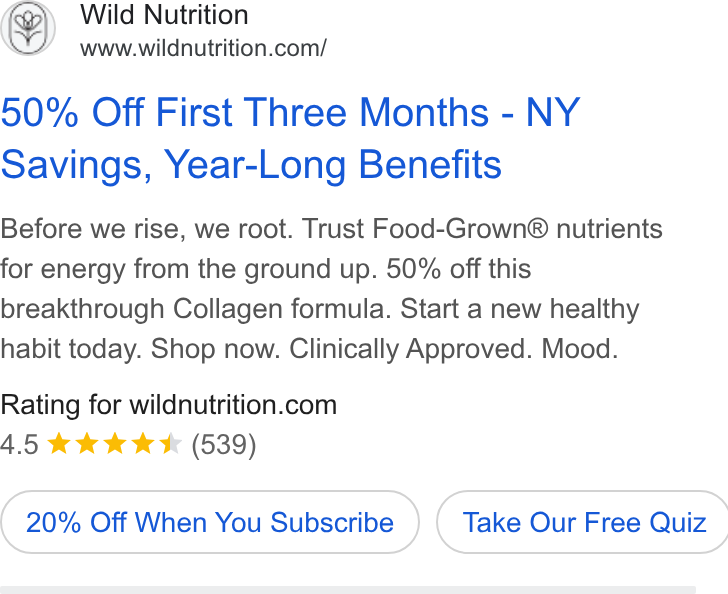Viewport: 728px width, 594px height.
Task: Click the third gold rating star
Action: pyautogui.click(x=115, y=443)
